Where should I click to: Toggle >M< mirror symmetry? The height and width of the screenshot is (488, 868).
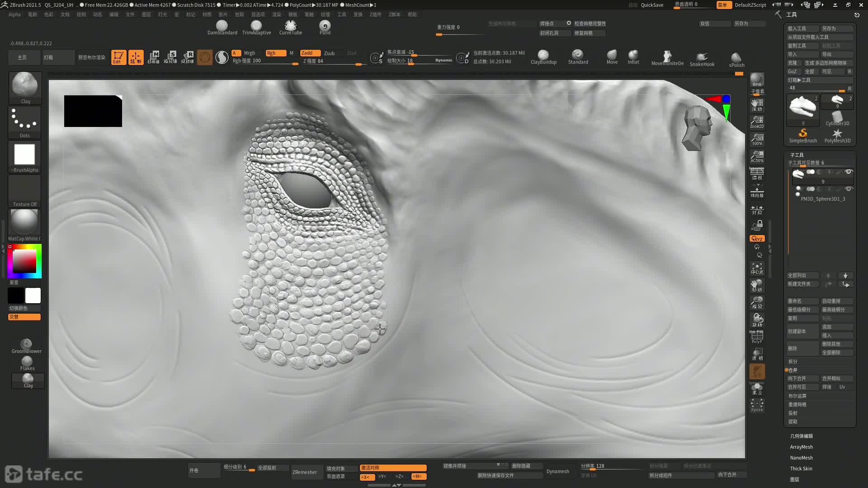click(x=419, y=477)
